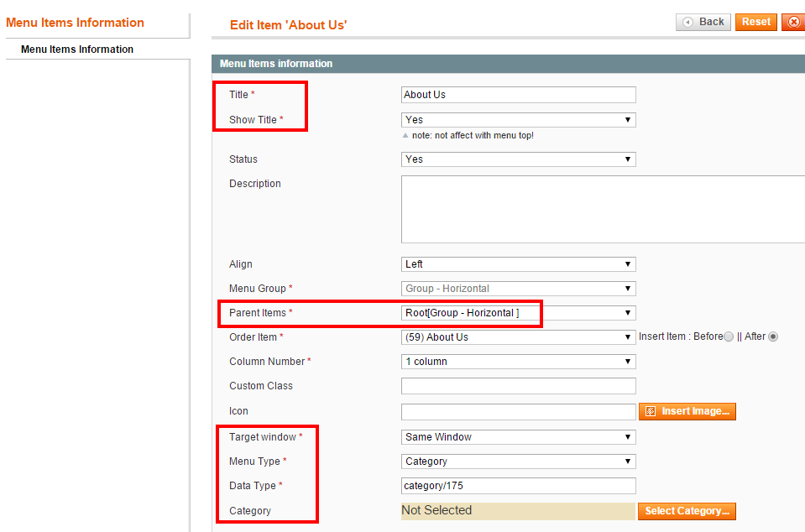Click the Data Type field category/175
Image resolution: width=805 pixels, height=532 pixels.
click(519, 486)
